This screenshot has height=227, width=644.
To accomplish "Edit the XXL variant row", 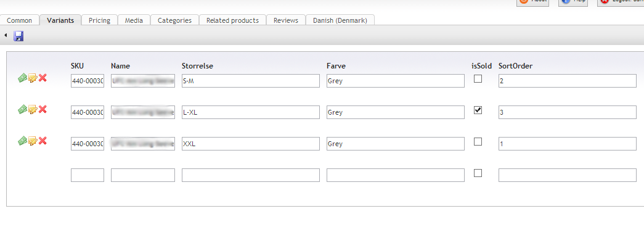I will click(x=33, y=141).
